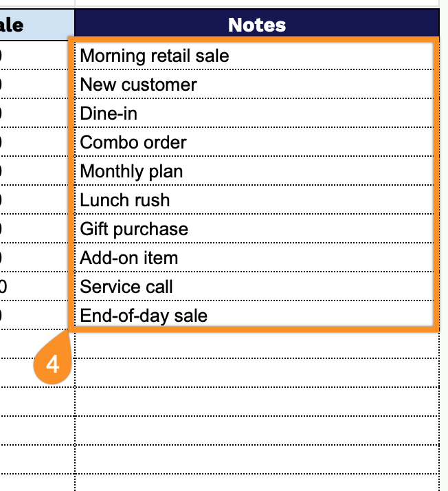
Task: Select the 'New customer' note cell
Action: click(x=256, y=85)
